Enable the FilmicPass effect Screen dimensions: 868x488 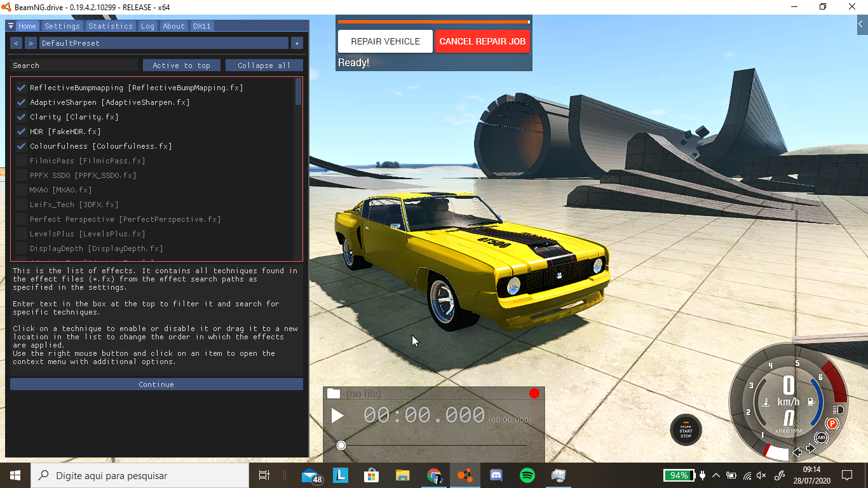(x=21, y=161)
